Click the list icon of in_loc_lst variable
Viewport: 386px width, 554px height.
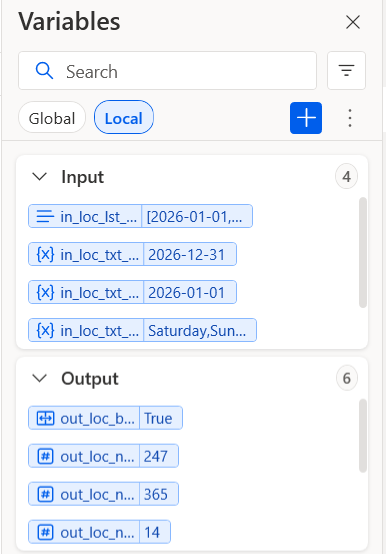click(x=45, y=216)
